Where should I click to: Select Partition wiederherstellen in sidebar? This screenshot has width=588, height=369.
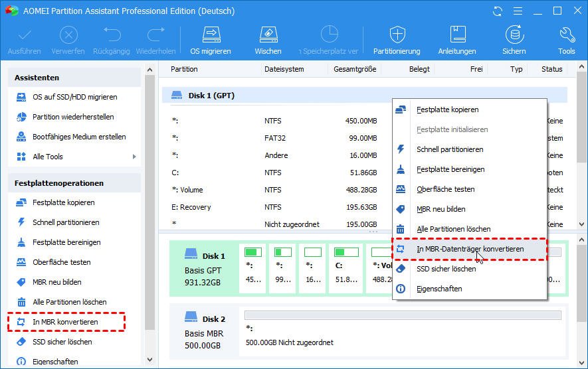tap(74, 117)
